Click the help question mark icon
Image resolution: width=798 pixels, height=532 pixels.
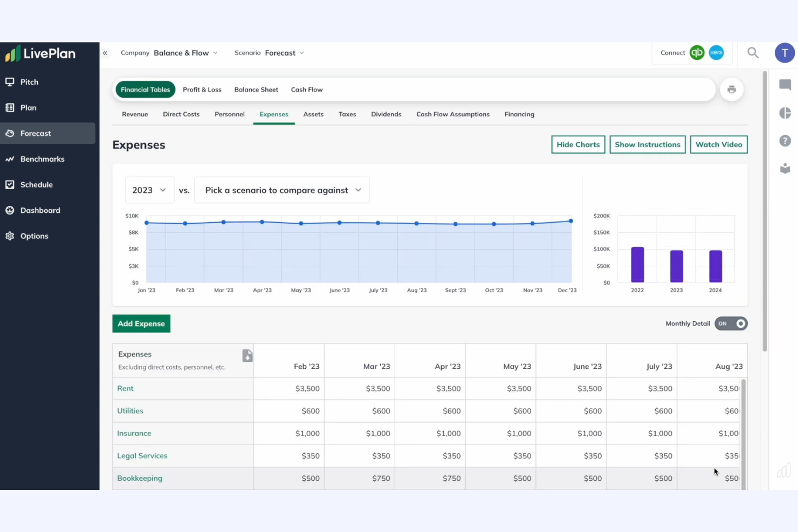point(785,141)
